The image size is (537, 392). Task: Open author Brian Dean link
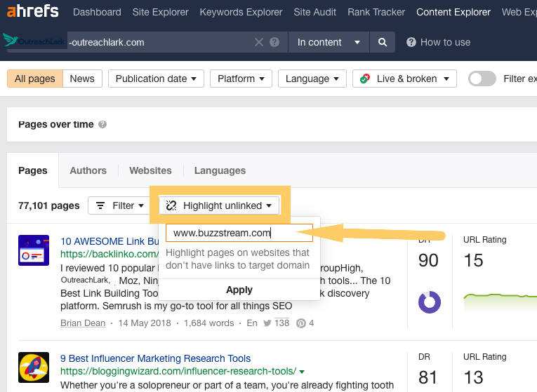click(83, 323)
